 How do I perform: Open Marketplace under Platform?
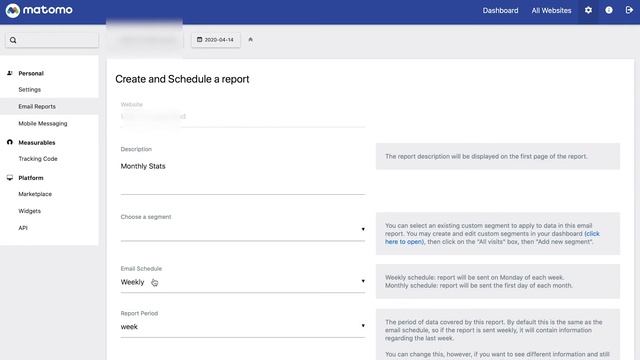(x=35, y=194)
